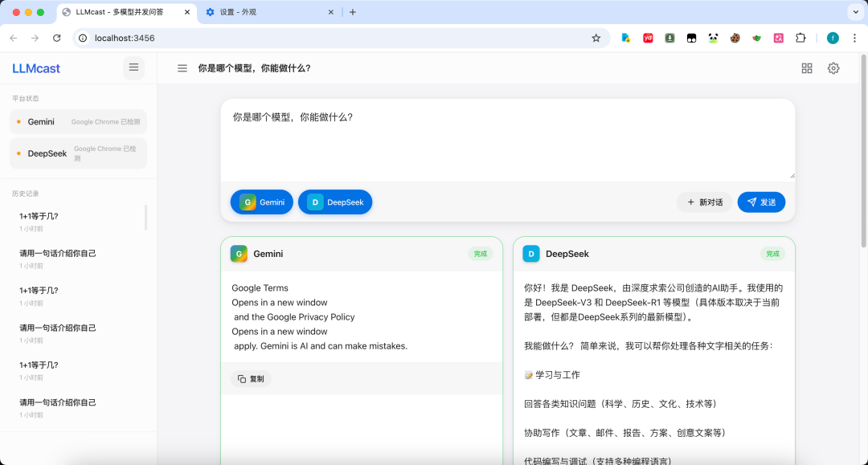Open the red yd extension icon
The height and width of the screenshot is (465, 868).
coord(648,39)
